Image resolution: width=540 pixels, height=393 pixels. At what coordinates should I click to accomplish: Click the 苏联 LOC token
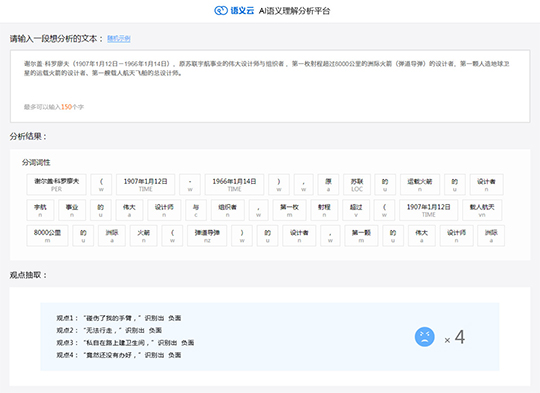click(x=357, y=185)
